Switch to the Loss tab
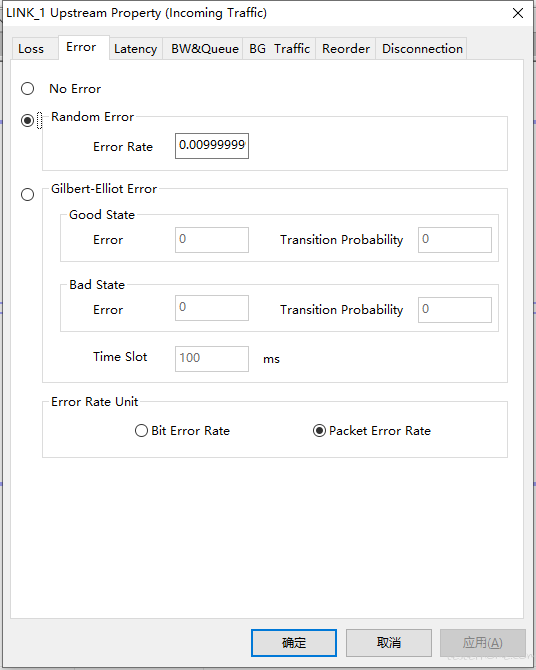 [x=33, y=49]
